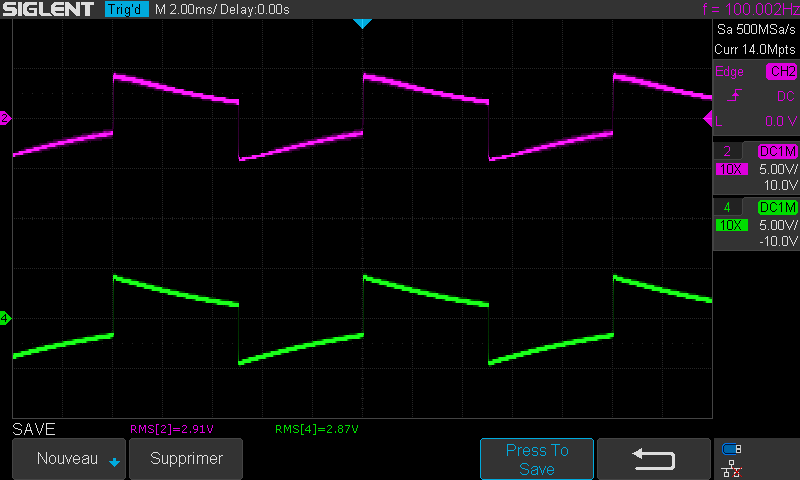Click the network disconnected status icon
The image size is (800, 480).
[732, 469]
